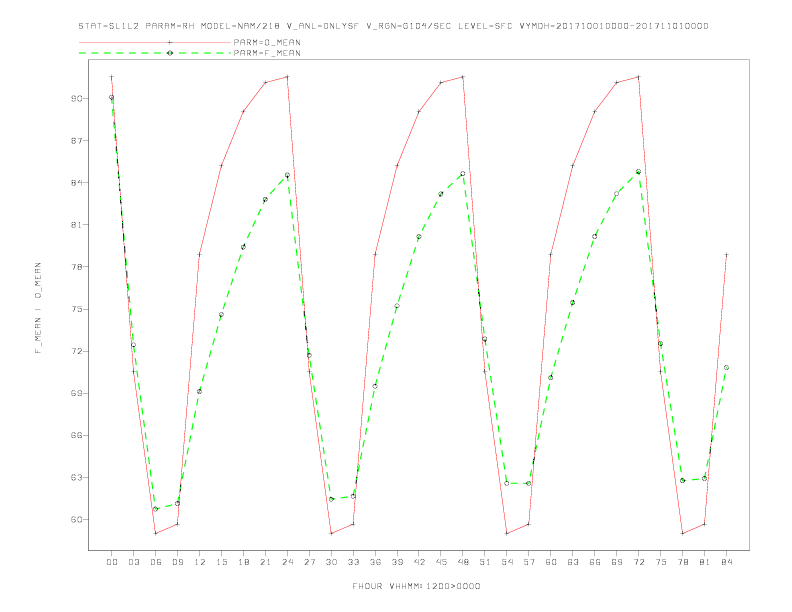This screenshot has height=612, width=792.
Task: Select the 42 forecast hour label
Action: pos(419,562)
